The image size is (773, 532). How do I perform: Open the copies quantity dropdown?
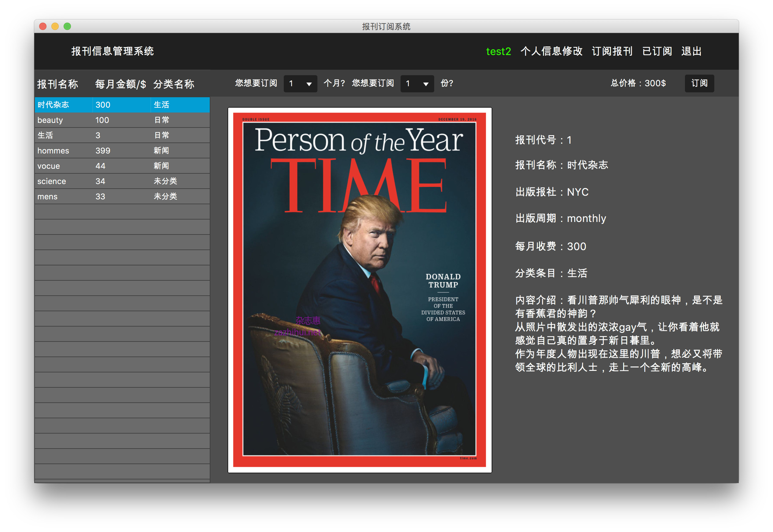(417, 83)
